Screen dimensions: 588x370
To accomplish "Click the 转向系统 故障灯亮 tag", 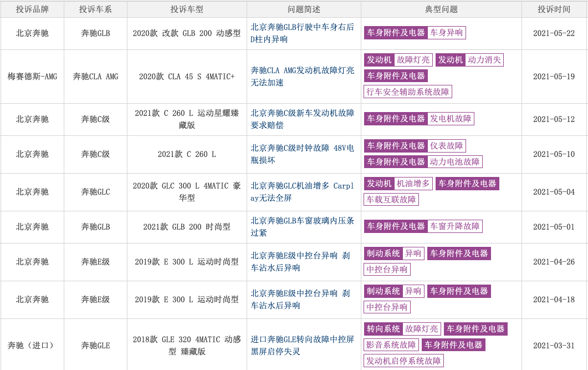I will (402, 329).
